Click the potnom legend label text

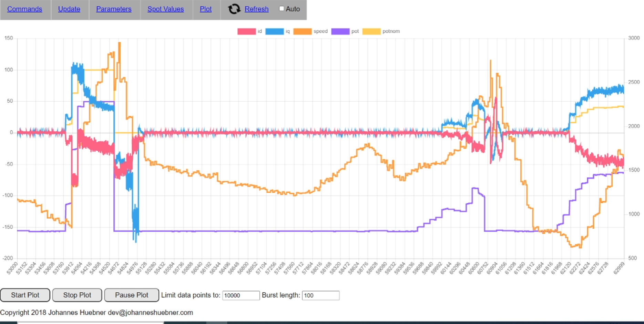point(391,31)
